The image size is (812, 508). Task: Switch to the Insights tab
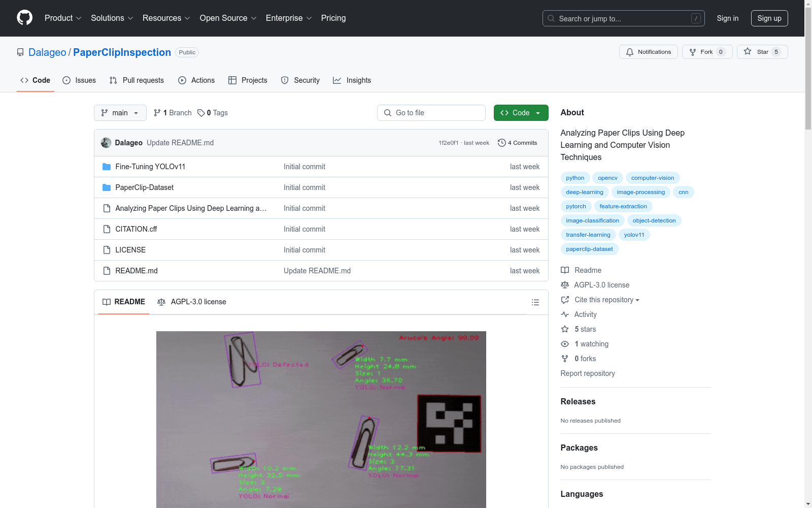pyautogui.click(x=352, y=80)
